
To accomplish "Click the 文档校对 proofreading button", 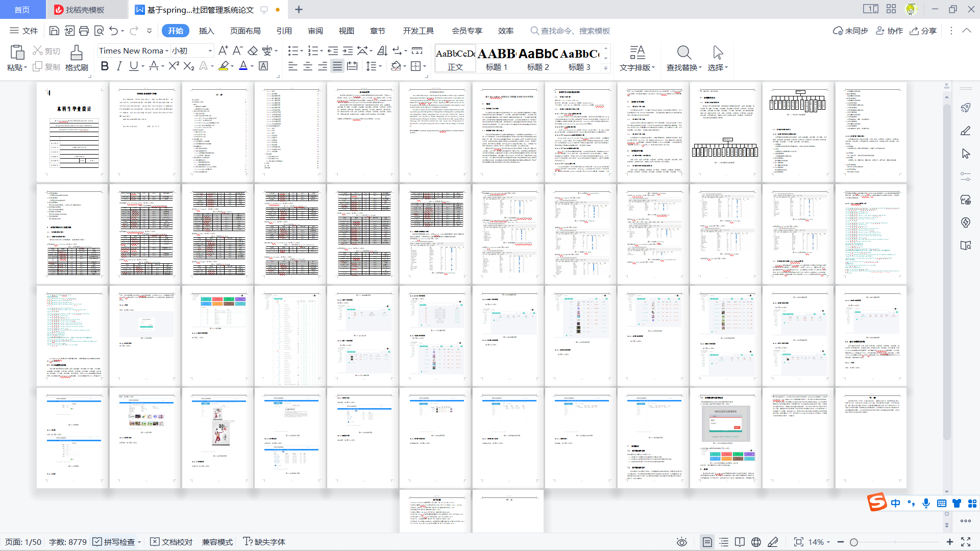I will click(171, 542).
